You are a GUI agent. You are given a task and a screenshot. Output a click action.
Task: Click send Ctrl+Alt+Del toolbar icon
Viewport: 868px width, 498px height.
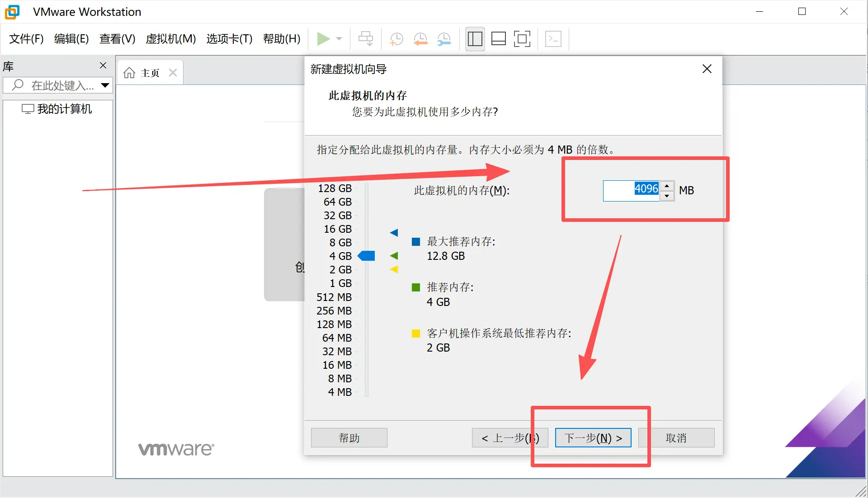[x=365, y=39]
